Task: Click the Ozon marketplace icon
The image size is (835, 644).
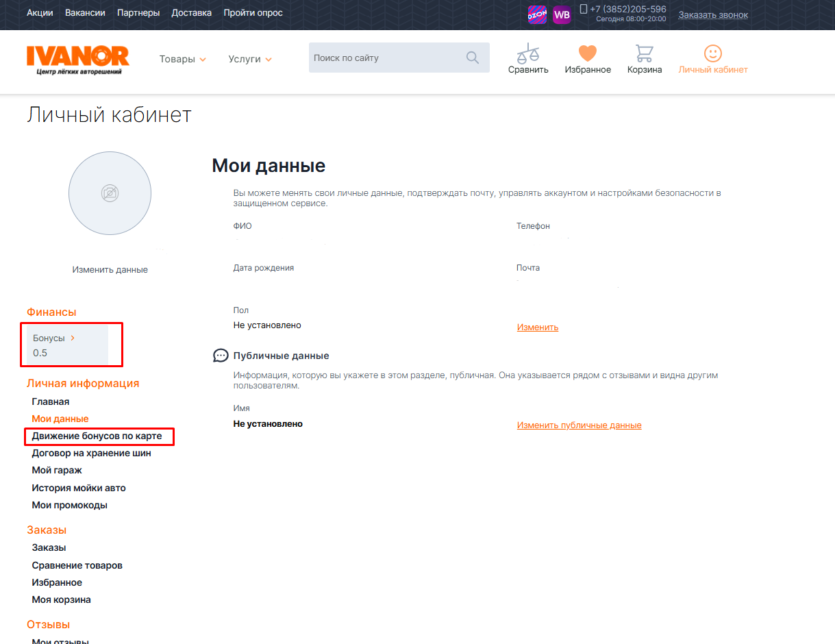Action: pos(537,14)
